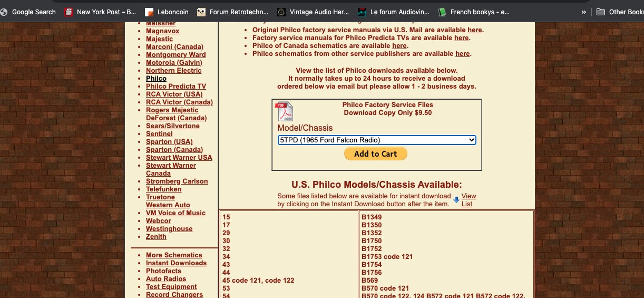644x298 pixels.
Task: Open the Other Bookmarks folder
Action: point(620,12)
